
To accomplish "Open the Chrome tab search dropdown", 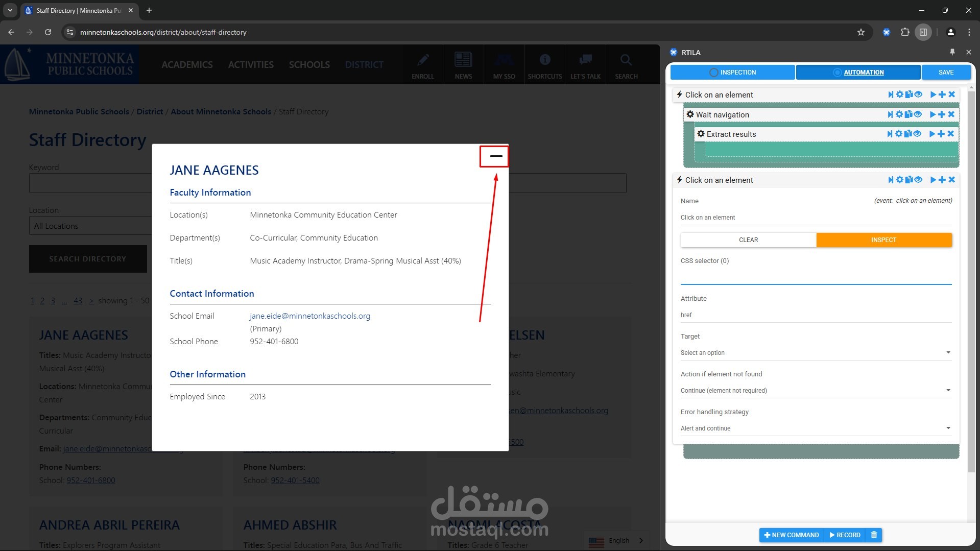I will pos(10,10).
